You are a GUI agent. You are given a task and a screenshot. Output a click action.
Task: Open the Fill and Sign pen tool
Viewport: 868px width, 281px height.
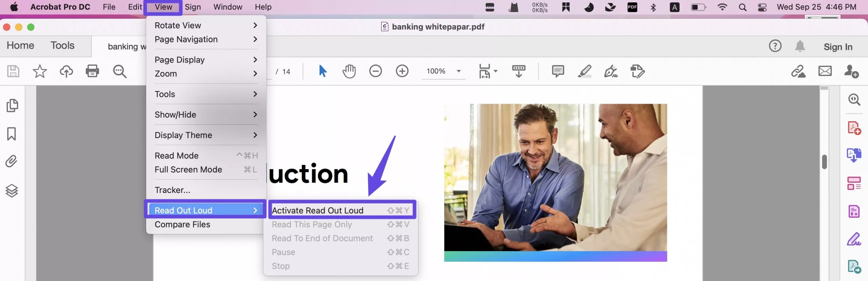point(611,71)
